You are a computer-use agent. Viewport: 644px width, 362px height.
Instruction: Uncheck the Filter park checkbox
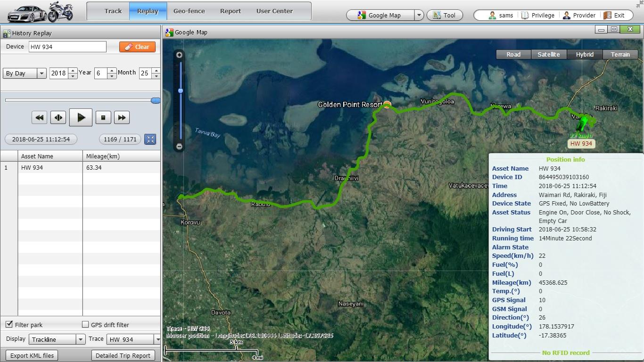pos(9,324)
